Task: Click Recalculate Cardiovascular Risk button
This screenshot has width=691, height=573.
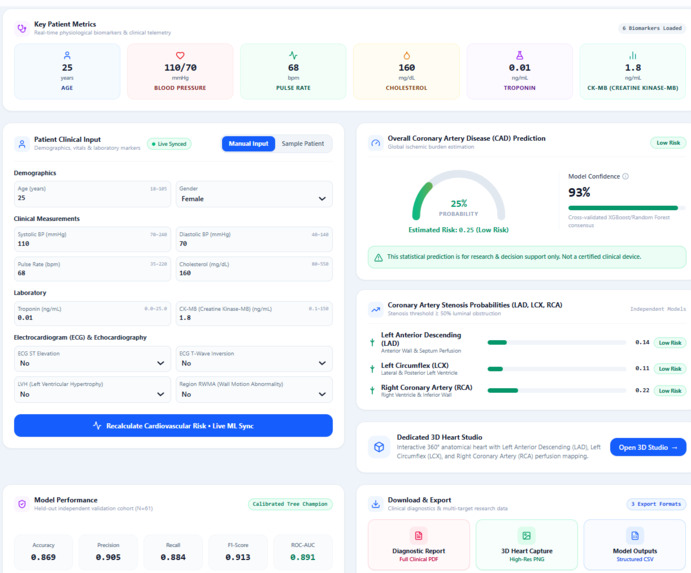Action: tap(173, 426)
